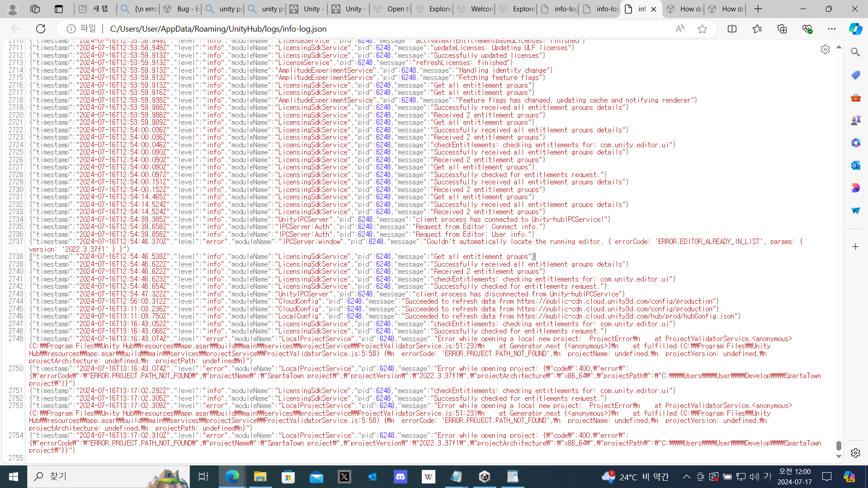Open the Edge profile icon

[13, 9]
